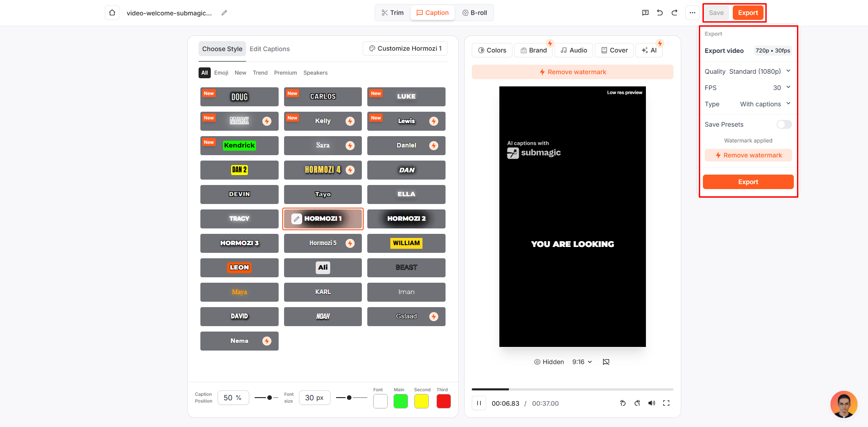Open the 9:16 aspect ratio dropdown
The height and width of the screenshot is (427, 868).
tap(582, 362)
